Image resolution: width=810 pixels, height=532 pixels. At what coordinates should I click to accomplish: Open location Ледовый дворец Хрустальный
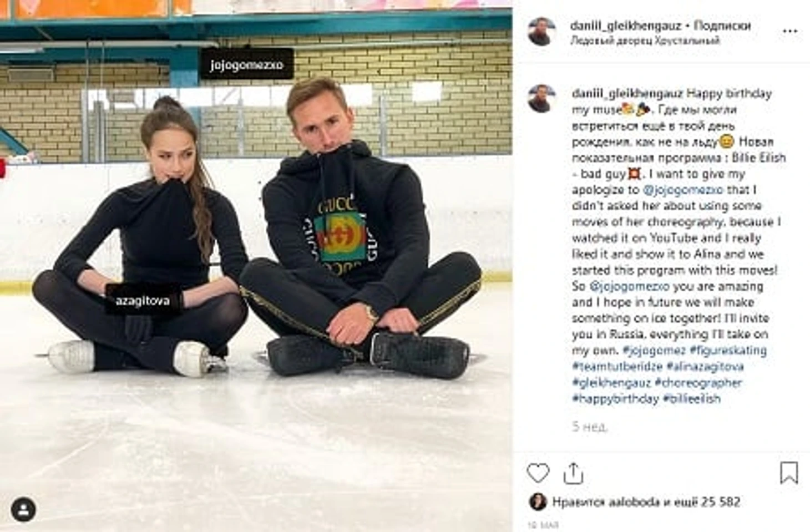click(645, 40)
